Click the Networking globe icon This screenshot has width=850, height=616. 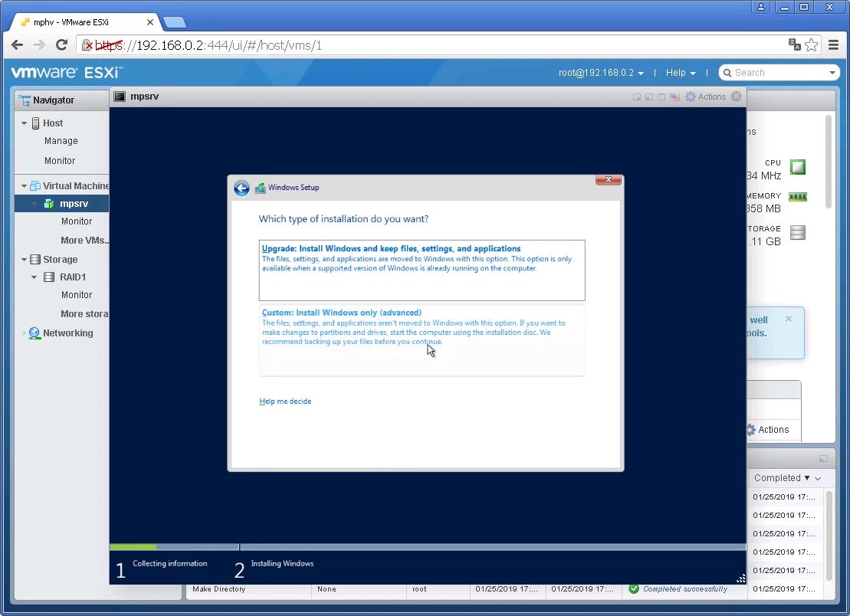tap(34, 333)
